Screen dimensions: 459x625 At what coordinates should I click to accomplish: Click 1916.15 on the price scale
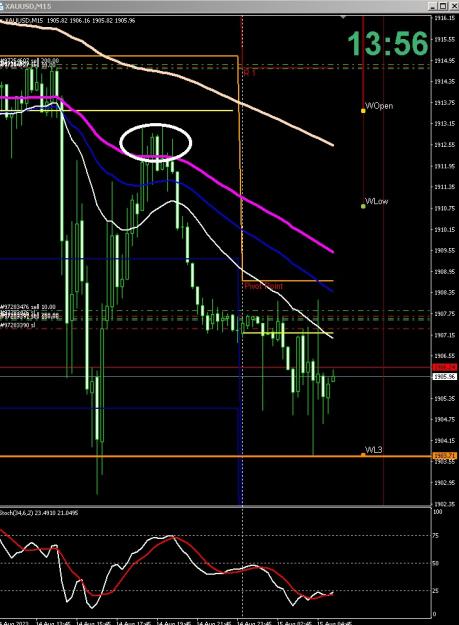click(445, 18)
